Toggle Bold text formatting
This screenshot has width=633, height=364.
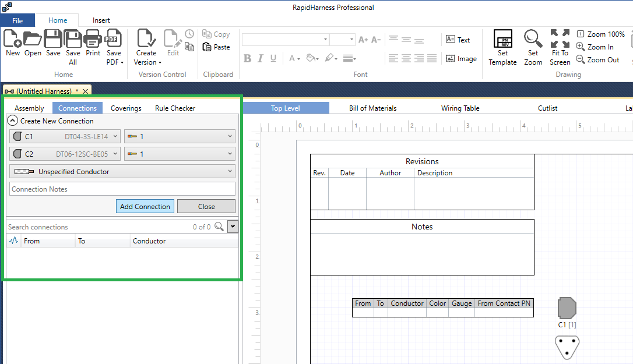[247, 58]
